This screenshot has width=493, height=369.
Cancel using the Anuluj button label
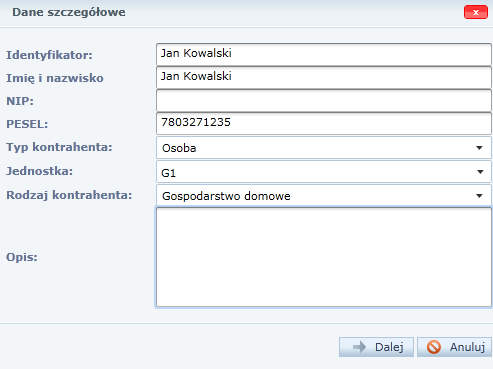pyautogui.click(x=467, y=347)
